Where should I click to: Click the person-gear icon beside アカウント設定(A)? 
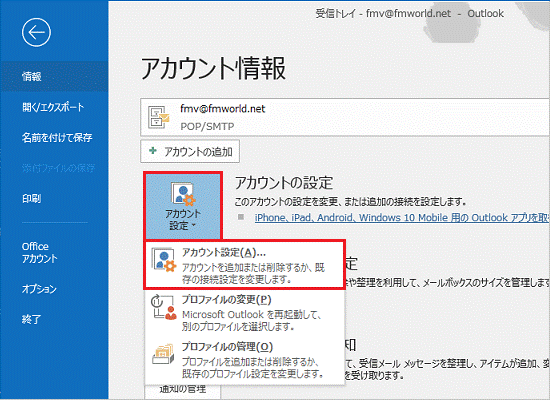coord(164,260)
